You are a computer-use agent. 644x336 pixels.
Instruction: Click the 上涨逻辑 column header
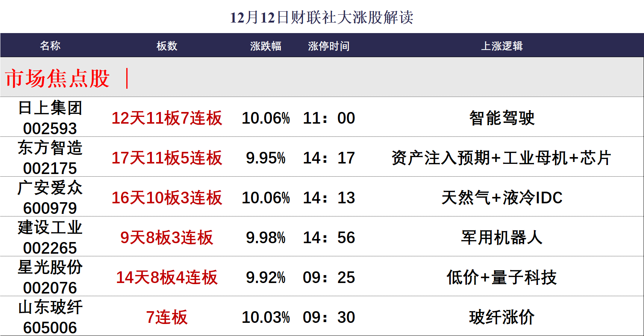(502, 46)
